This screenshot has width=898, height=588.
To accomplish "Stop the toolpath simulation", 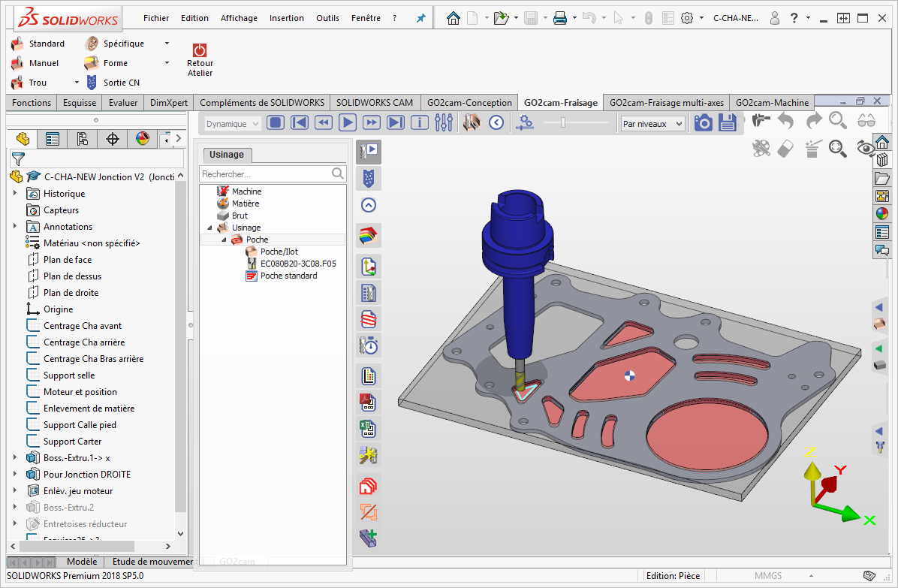I will click(276, 122).
